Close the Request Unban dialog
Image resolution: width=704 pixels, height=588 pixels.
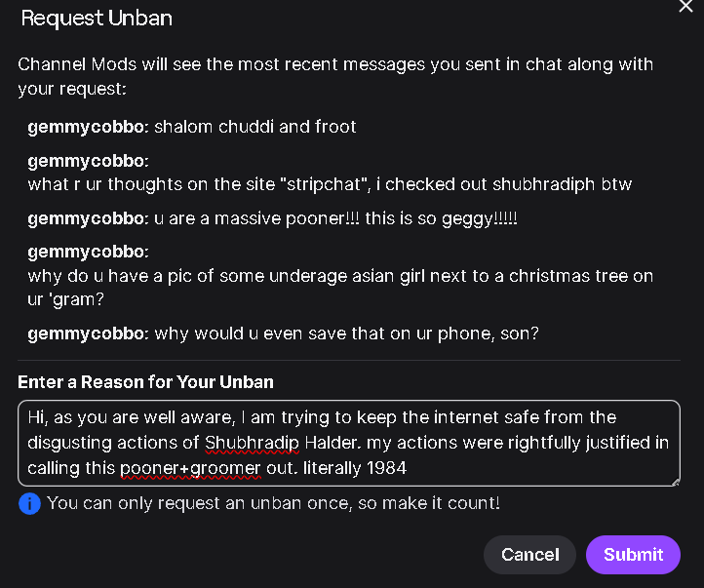pos(684,6)
